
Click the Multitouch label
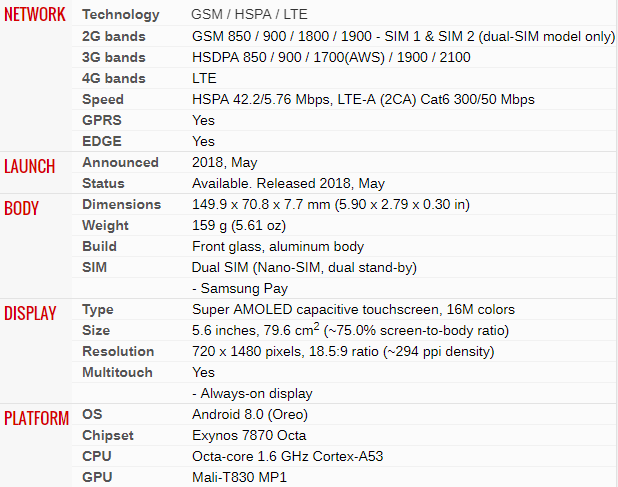tap(117, 372)
